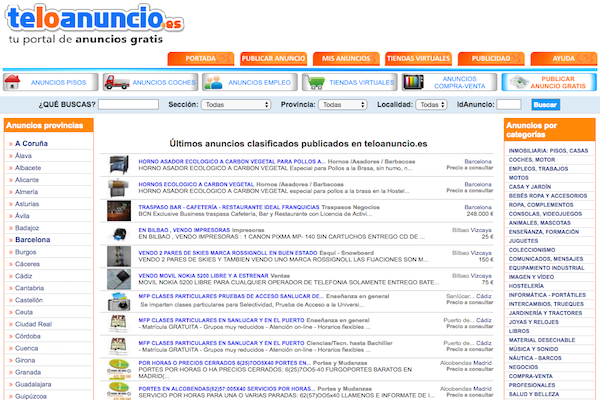The image size is (600, 400).
Task: Click the TV icon for Anuncios Compra-Venta
Action: (x=413, y=82)
